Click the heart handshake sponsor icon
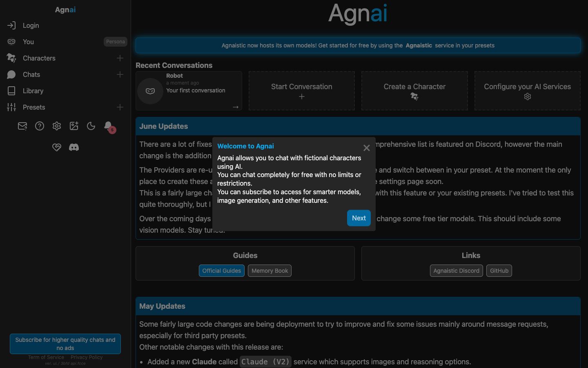 pos(57,147)
